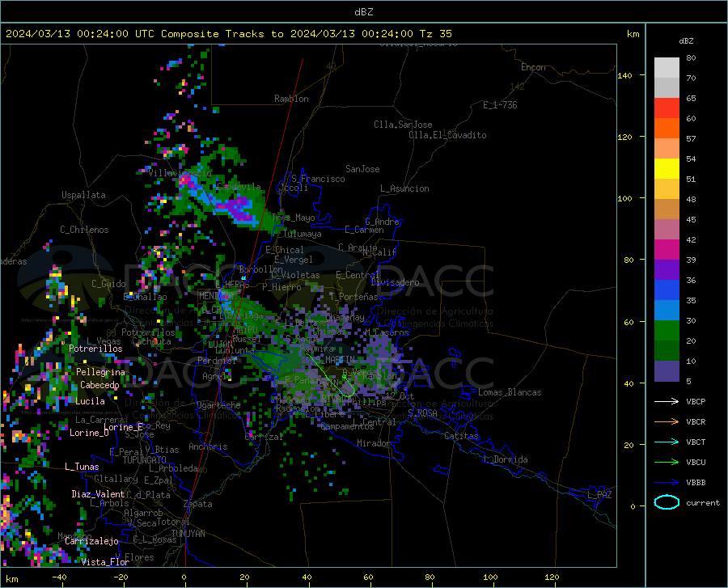Viewport: 728px width, 588px height.
Task: Click the Divisadero map label
Action: click(x=395, y=282)
